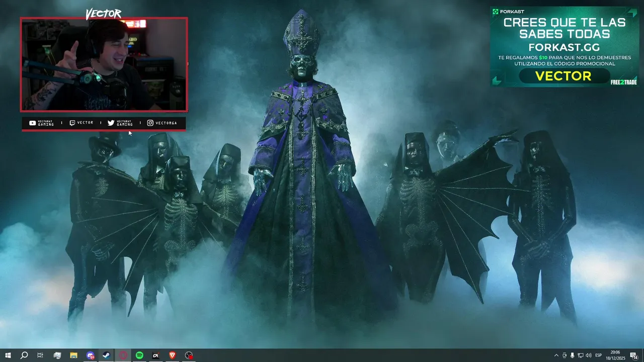Click the YouTube icon in social bar
This screenshot has width=644, height=362.
[32, 123]
